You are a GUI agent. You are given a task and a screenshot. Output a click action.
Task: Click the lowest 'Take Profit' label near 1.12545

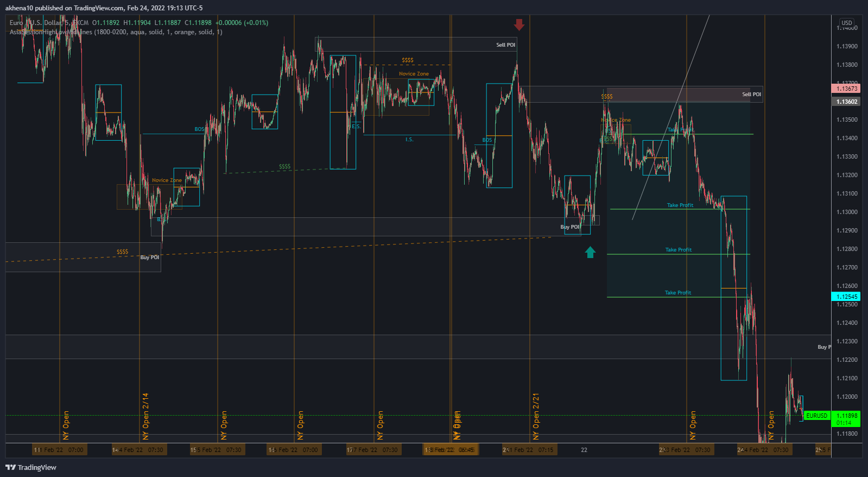678,293
